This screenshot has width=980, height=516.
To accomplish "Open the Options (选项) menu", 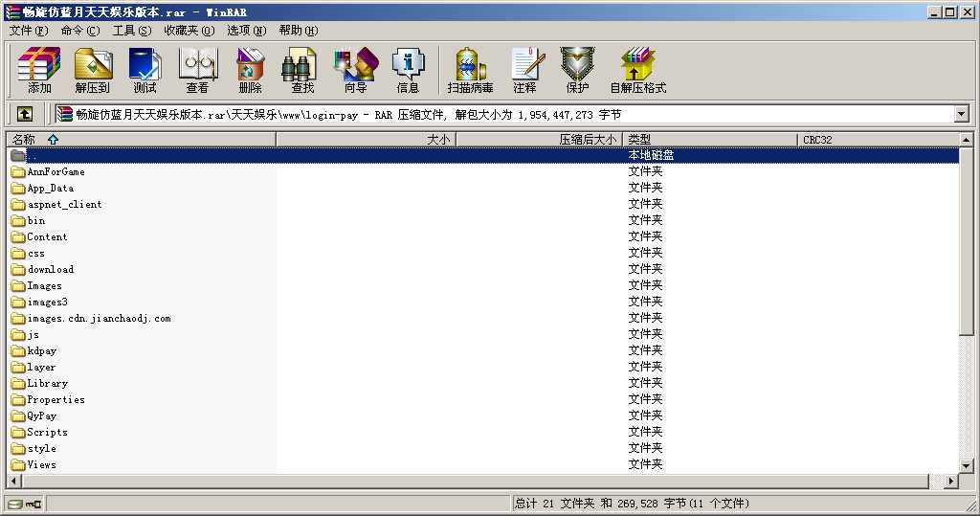I will [x=246, y=30].
